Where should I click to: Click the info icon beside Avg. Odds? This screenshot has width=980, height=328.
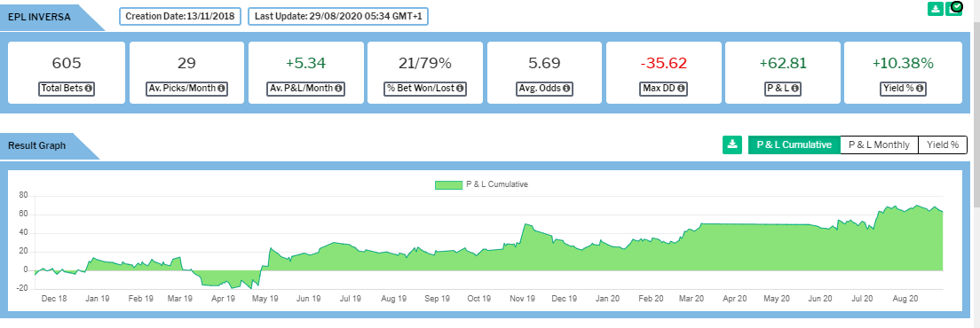click(565, 89)
